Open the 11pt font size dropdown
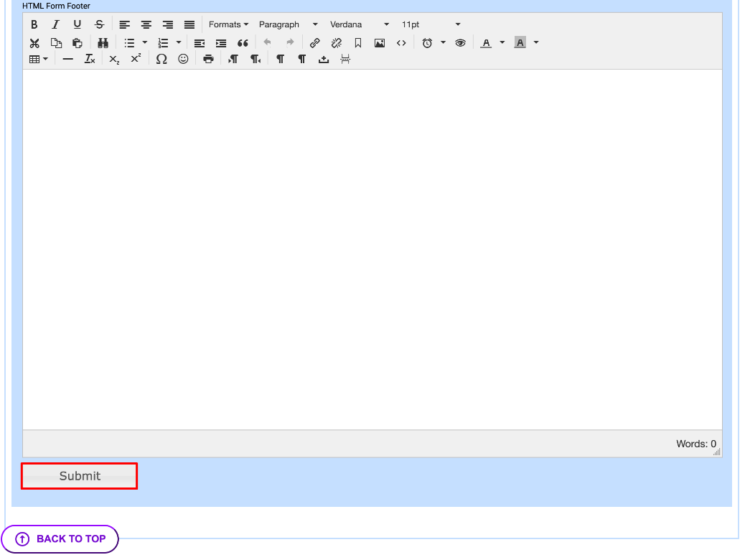The height and width of the screenshot is (560, 745). tap(430, 24)
